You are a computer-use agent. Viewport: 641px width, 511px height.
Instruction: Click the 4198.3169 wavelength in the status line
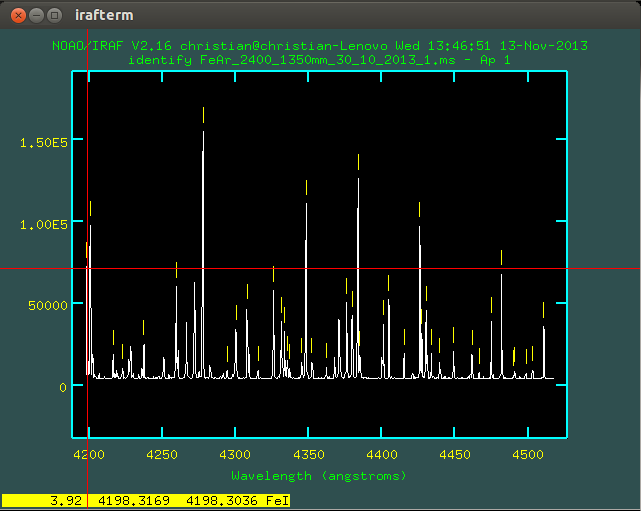pyautogui.click(x=133, y=500)
